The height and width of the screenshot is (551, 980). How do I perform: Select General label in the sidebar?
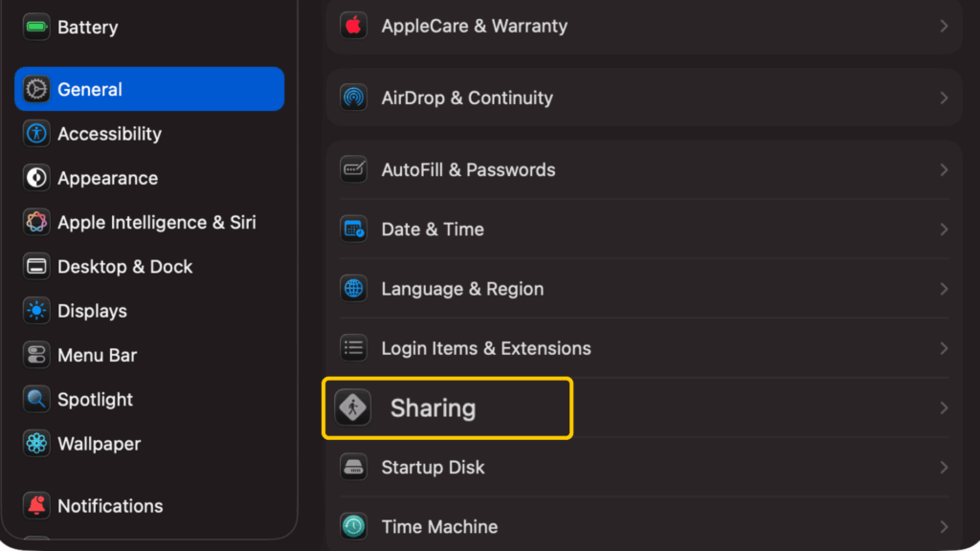[x=90, y=89]
